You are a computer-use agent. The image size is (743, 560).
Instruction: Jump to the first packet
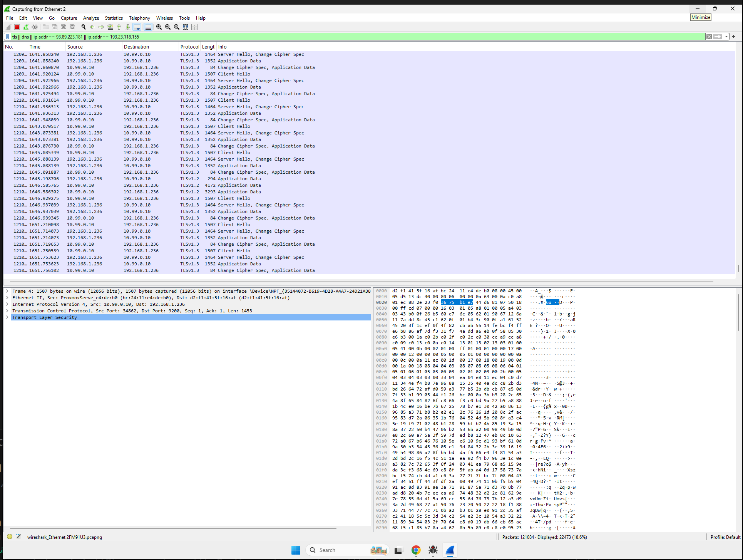click(119, 27)
